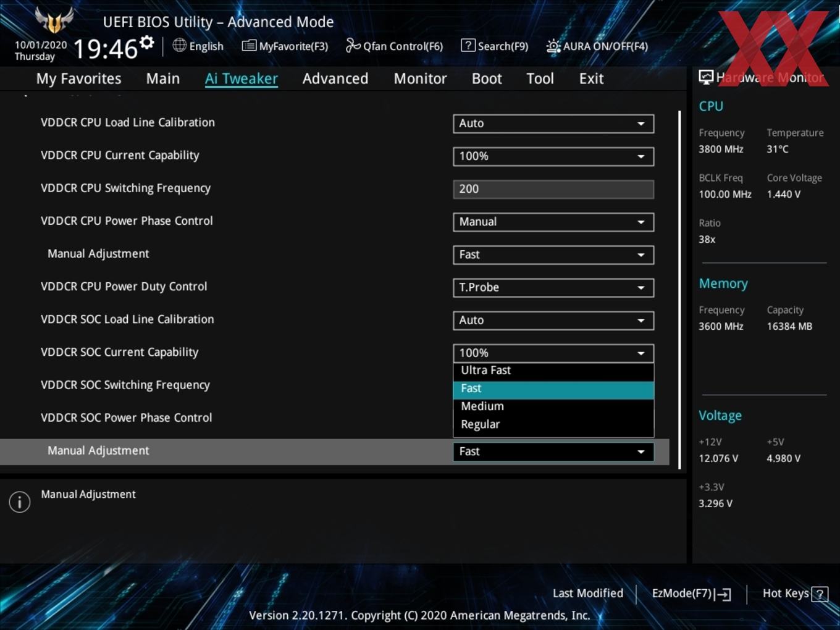Select the Ai Tweaker tab
The height and width of the screenshot is (630, 840).
241,78
